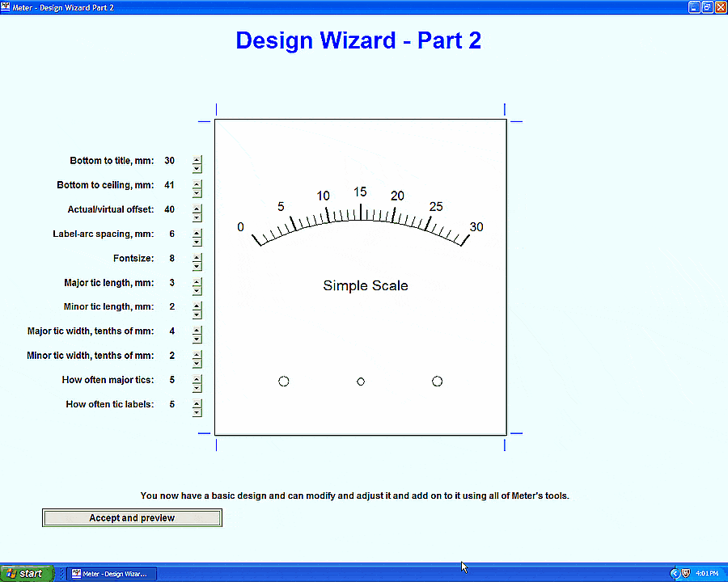Increase the Major tic length
The image size is (728, 582).
(197, 281)
